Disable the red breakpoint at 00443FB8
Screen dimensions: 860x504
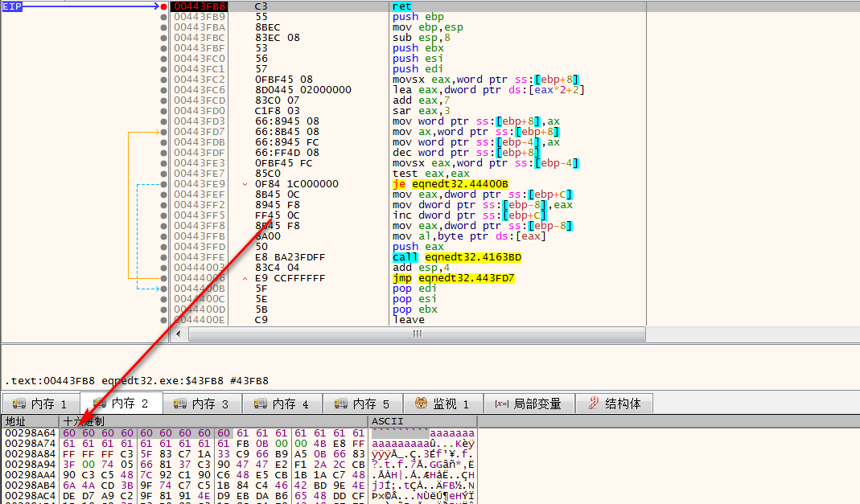163,6
